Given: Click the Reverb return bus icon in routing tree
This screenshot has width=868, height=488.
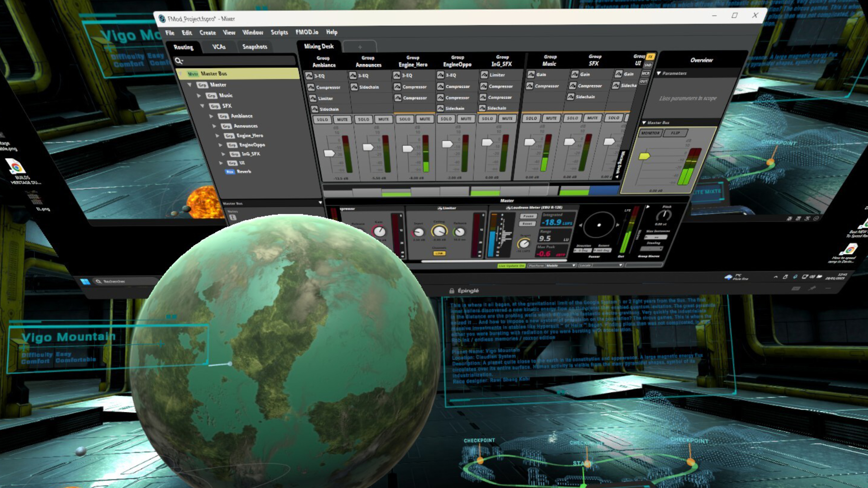Looking at the screenshot, I should (230, 172).
